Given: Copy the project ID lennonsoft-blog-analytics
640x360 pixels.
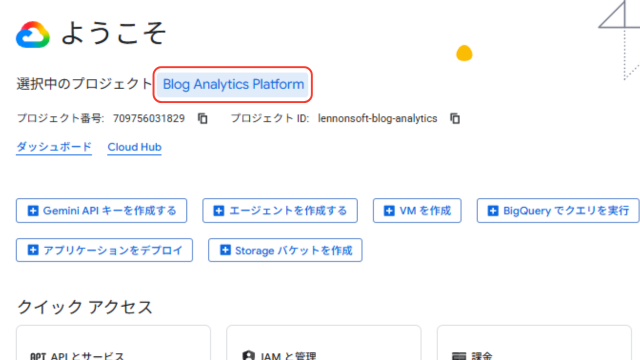Looking at the screenshot, I should click(455, 118).
